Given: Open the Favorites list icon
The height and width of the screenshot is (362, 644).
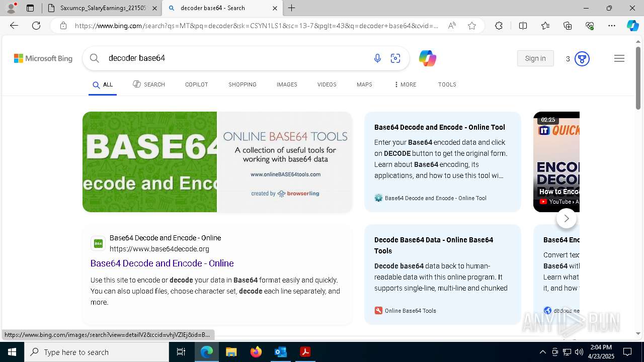Looking at the screenshot, I should (545, 26).
